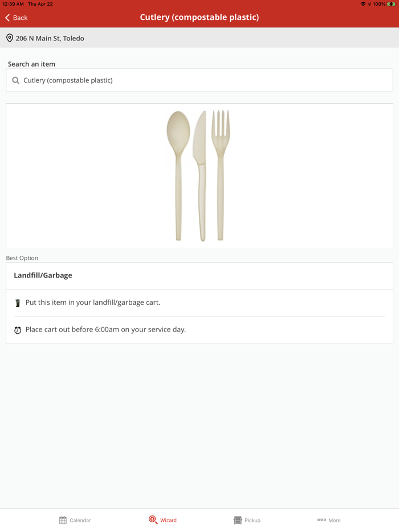Screen dimensions: 399x532
Task: Click the battery status indicator
Action: point(391,4)
